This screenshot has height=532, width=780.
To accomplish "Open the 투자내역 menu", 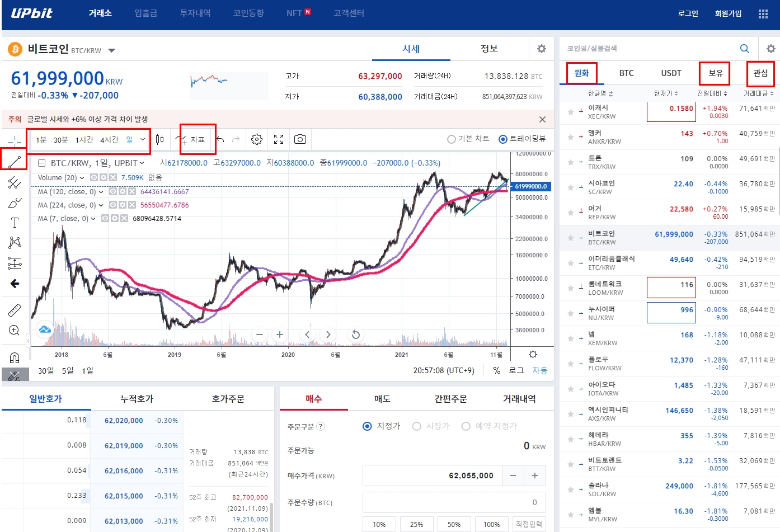I will (195, 13).
